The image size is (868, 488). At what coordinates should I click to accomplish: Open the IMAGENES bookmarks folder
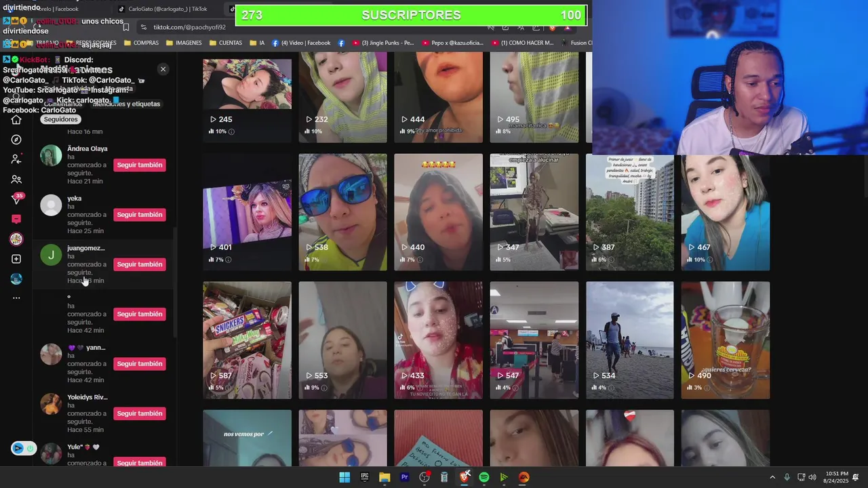(x=184, y=43)
